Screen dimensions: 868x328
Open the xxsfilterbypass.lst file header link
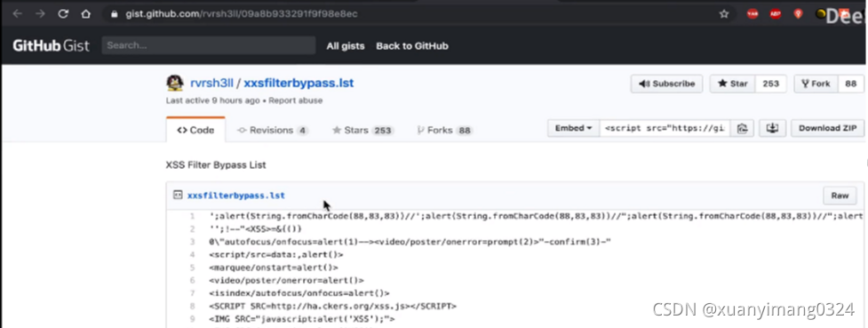(x=236, y=195)
